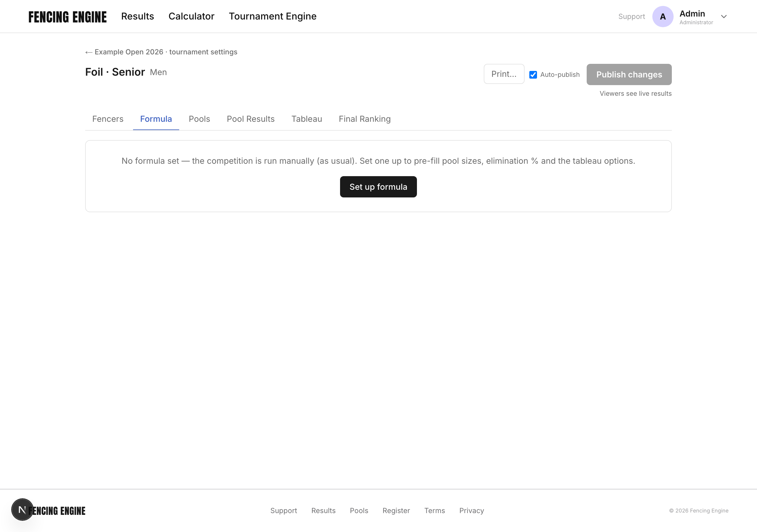Open Results in the top navigation
757x532 pixels.
coord(138,16)
